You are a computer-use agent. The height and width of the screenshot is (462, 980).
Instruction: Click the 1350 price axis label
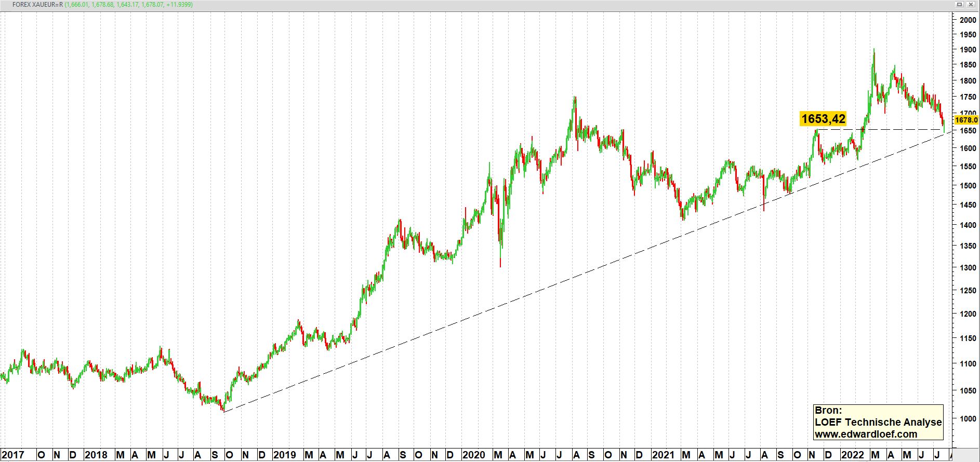(x=968, y=246)
